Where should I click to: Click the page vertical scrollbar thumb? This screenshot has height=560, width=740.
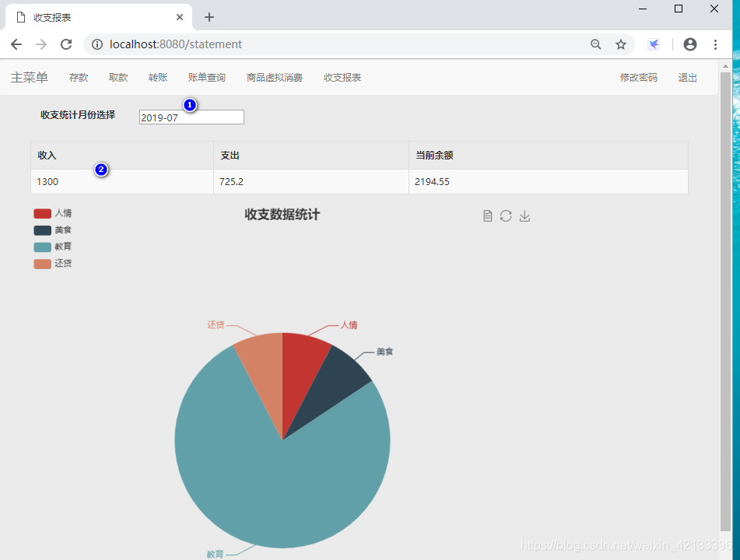[x=725, y=302]
